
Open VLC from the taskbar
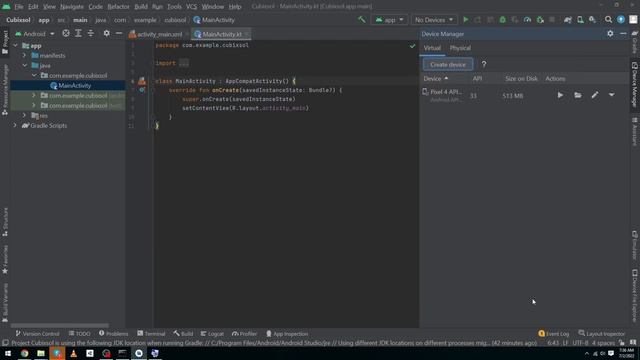tap(73, 353)
